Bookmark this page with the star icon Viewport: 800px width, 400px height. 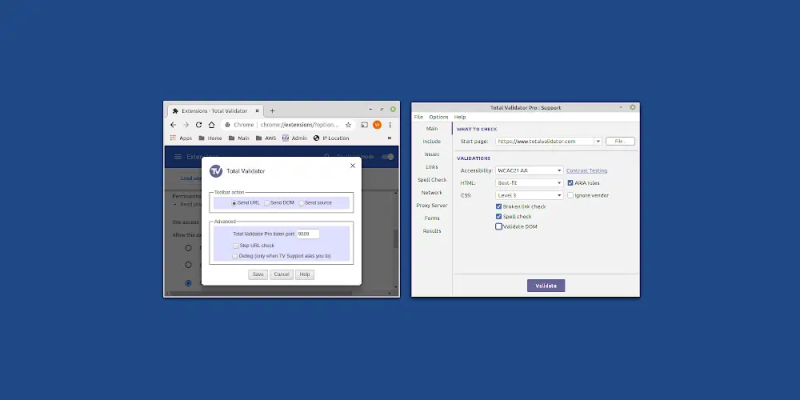click(x=348, y=125)
